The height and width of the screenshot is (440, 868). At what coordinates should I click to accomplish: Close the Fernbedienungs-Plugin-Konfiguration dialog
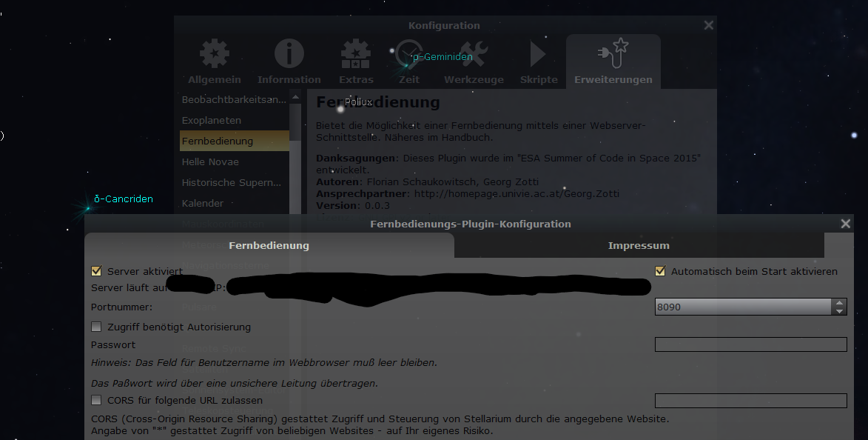coord(845,223)
